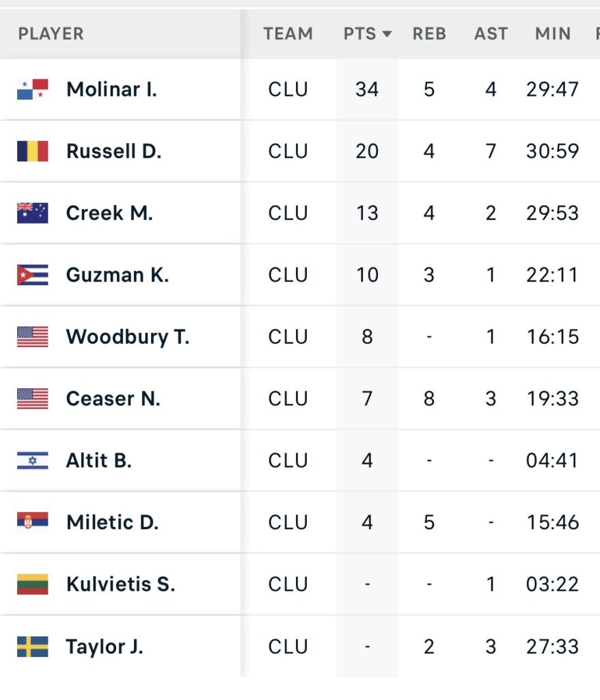The width and height of the screenshot is (600, 700).
Task: Click the Serbian flag beside Miletic D.
Action: pyautogui.click(x=33, y=520)
